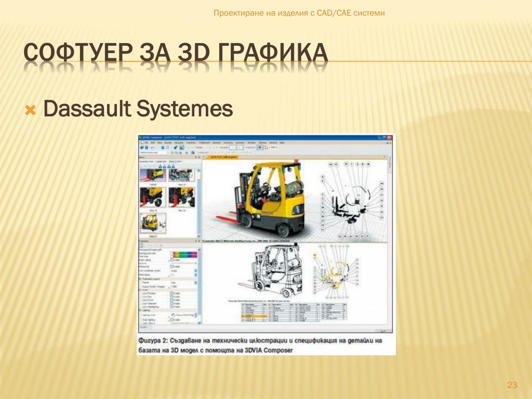This screenshot has width=532, height=399.
Task: Toggle the Static lighting Enable checkbox
Action: (171, 320)
